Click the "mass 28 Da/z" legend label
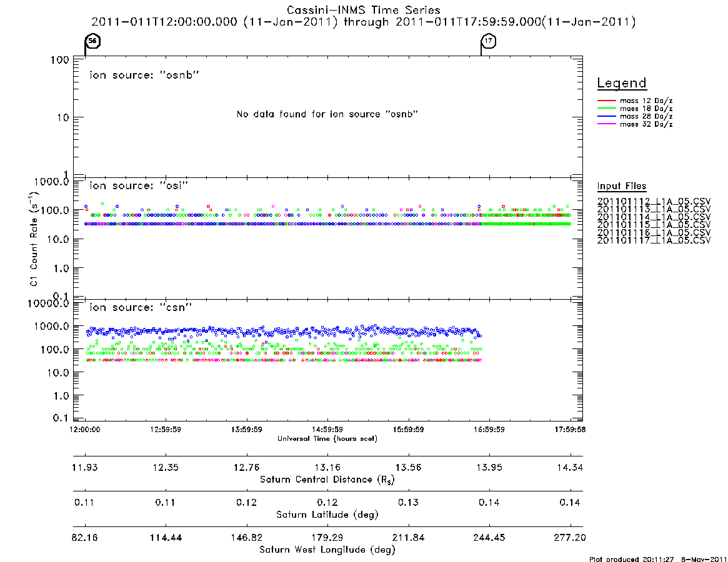Viewport: 728px width, 562px height. 646,116
